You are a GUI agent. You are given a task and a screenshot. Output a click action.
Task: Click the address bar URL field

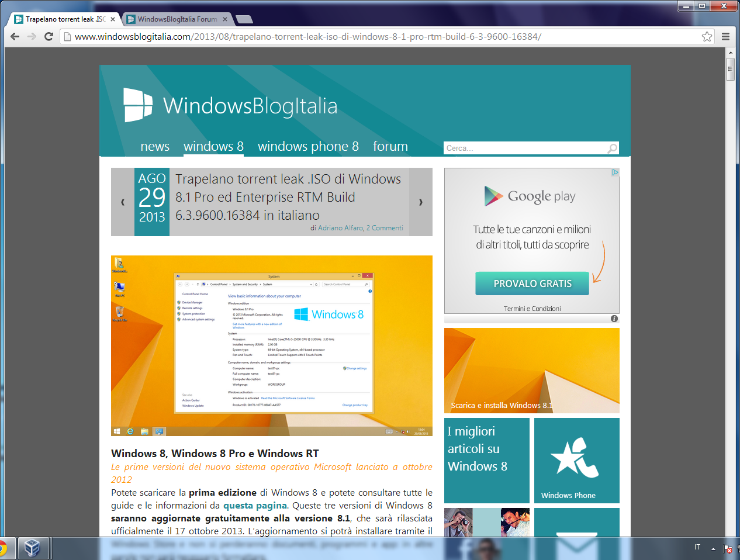tap(386, 36)
